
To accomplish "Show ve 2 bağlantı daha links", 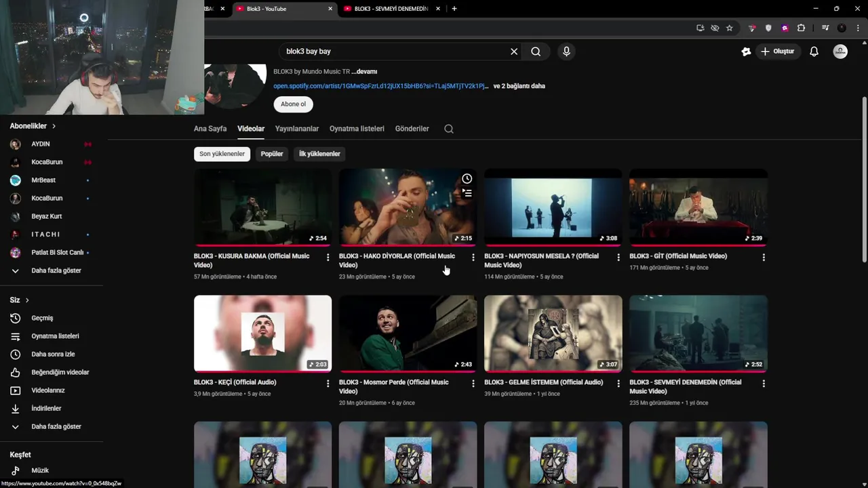I will (x=519, y=86).
